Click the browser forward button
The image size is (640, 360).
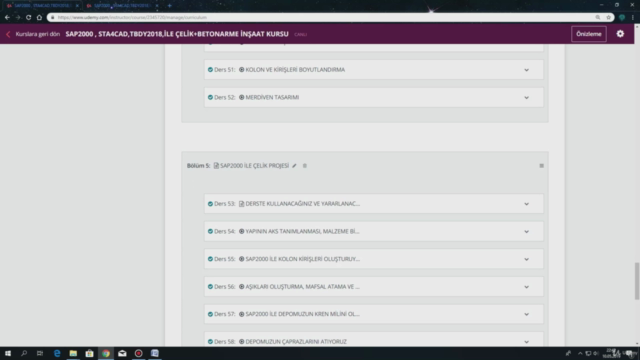point(18,18)
